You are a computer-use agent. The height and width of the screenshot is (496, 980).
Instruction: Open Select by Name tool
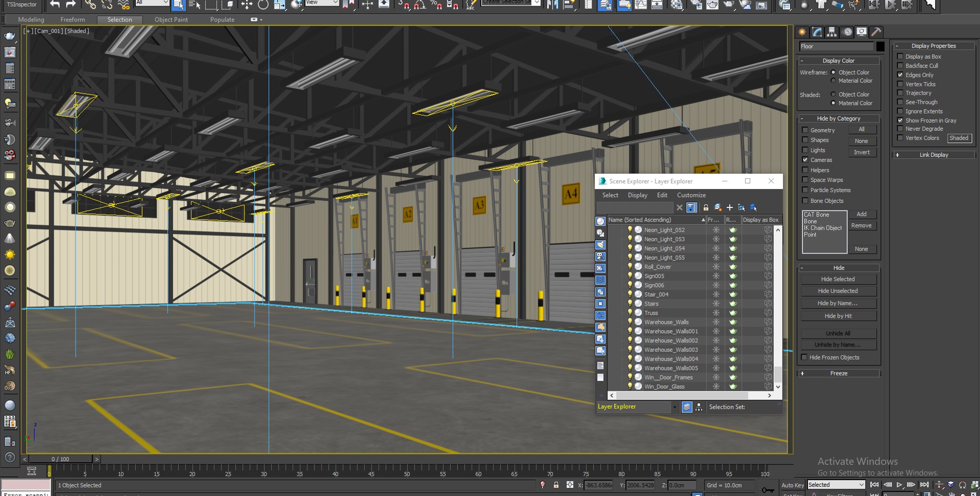[x=194, y=5]
